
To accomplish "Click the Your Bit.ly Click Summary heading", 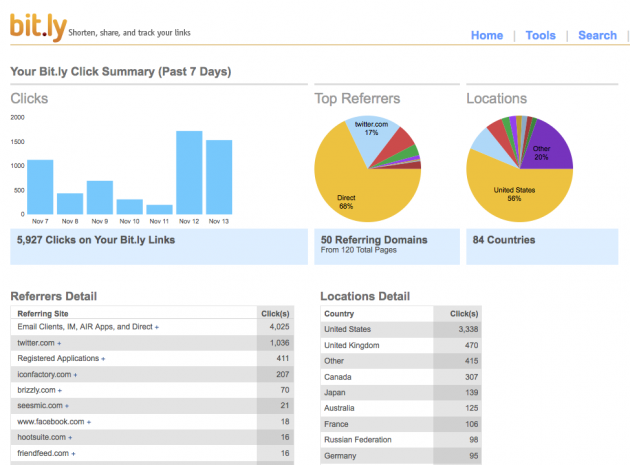I will point(121,72).
